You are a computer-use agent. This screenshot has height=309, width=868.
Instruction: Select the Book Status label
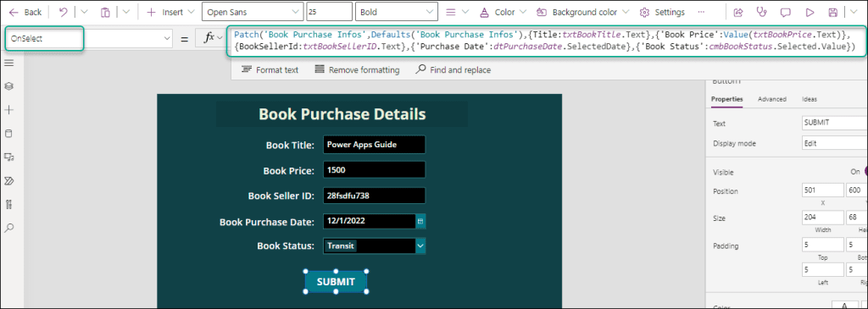pos(286,246)
